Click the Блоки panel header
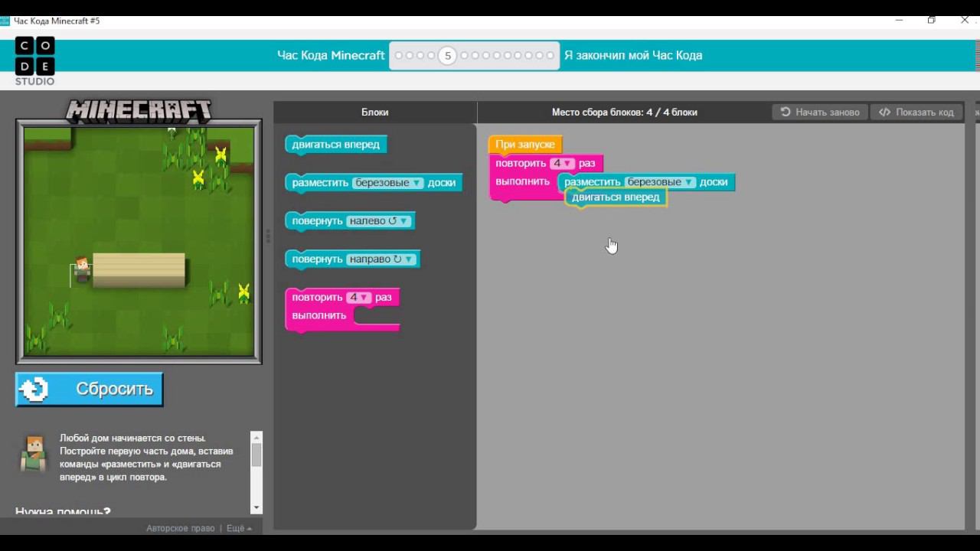 [x=375, y=112]
